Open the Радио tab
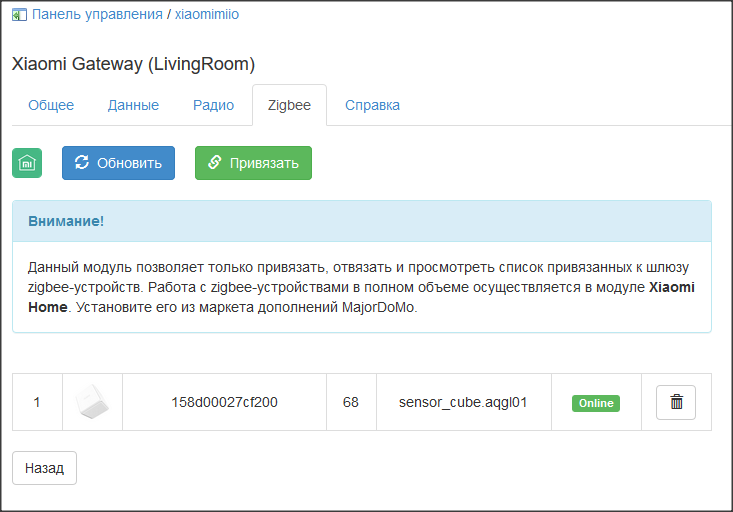This screenshot has height=512, width=733. [213, 105]
